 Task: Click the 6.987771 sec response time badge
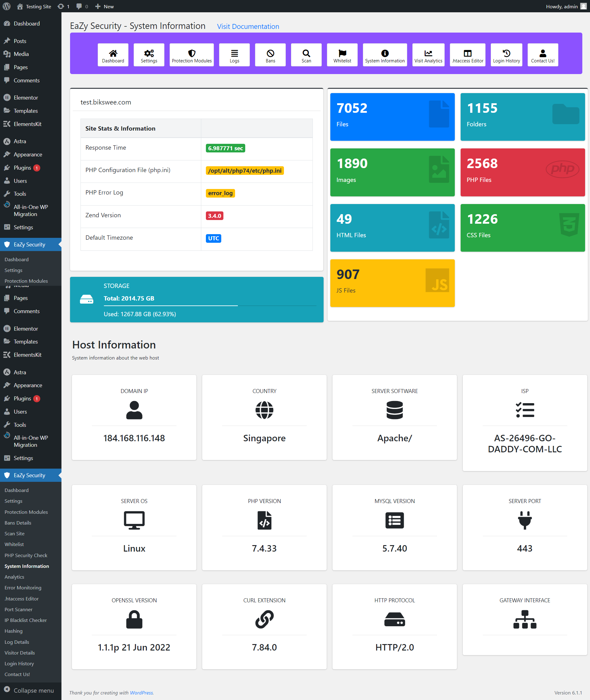[x=226, y=148]
